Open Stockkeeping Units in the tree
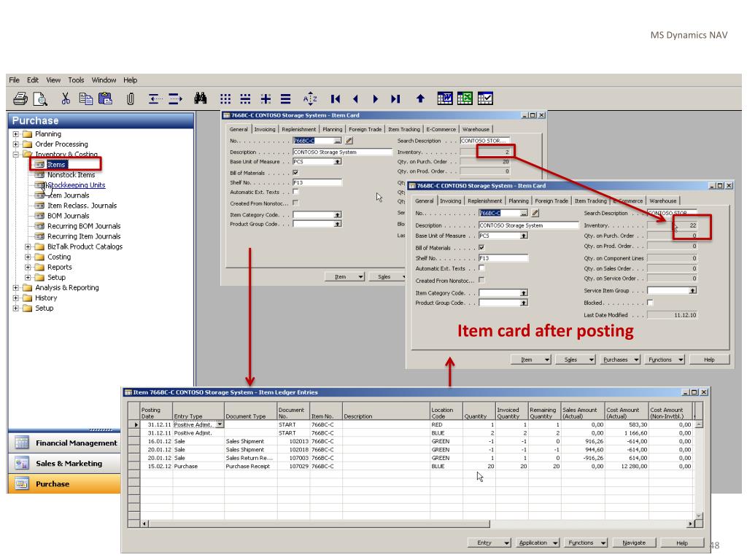This screenshot has width=747, height=560. (76, 184)
